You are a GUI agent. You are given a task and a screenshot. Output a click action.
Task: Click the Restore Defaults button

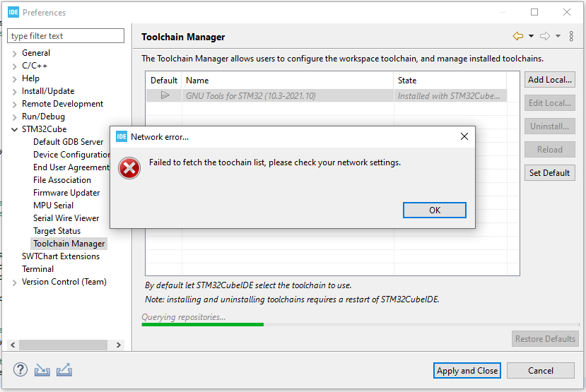click(x=545, y=338)
